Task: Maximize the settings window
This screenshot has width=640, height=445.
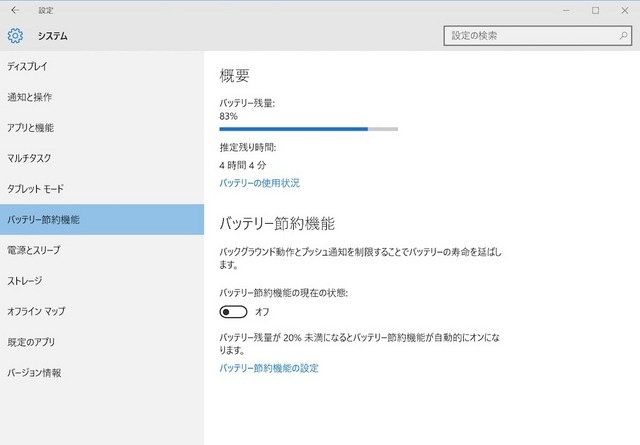Action: [596, 10]
